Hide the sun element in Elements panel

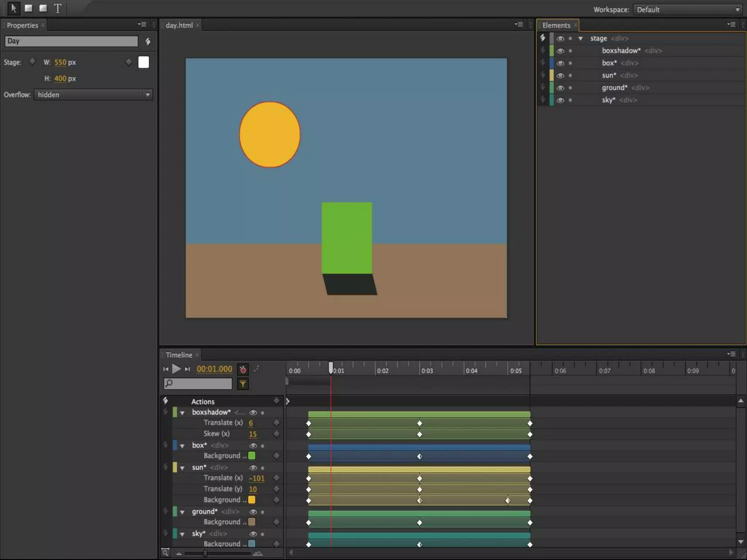(560, 75)
